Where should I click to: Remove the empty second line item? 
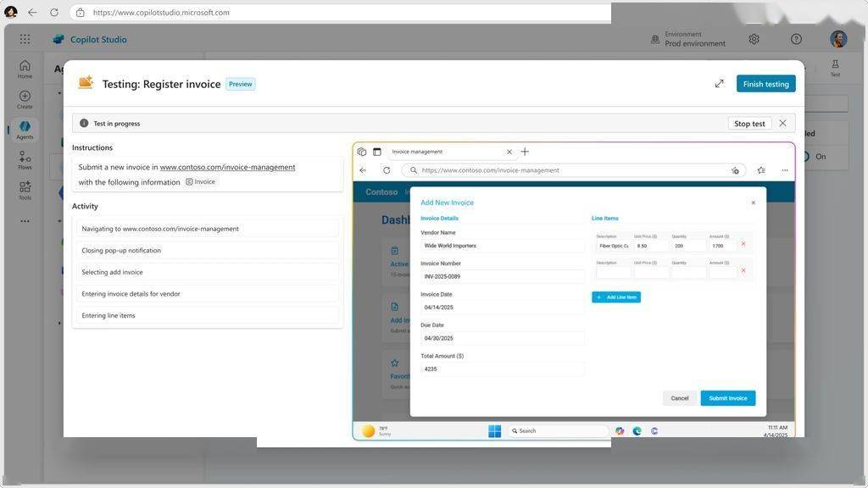coord(743,270)
